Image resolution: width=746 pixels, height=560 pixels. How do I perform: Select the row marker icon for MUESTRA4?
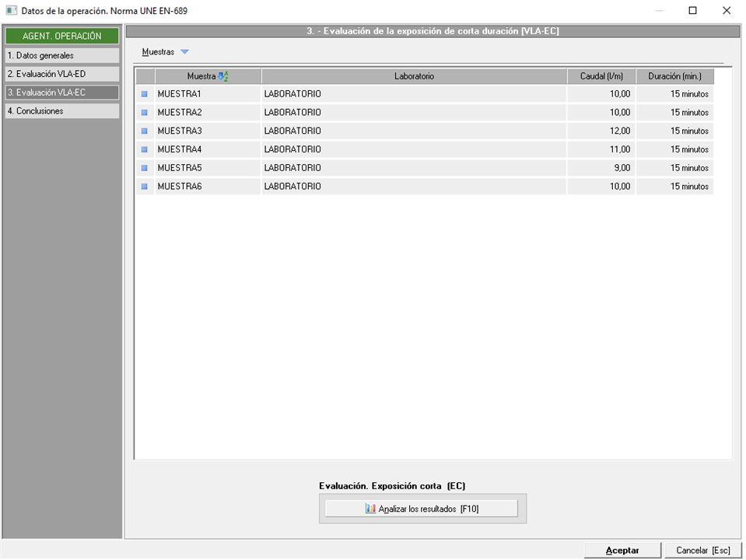pyautogui.click(x=144, y=150)
